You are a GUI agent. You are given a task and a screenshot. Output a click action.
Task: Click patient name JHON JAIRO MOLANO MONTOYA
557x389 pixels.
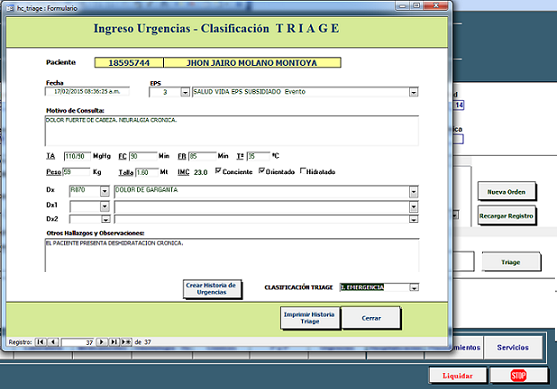[252, 63]
